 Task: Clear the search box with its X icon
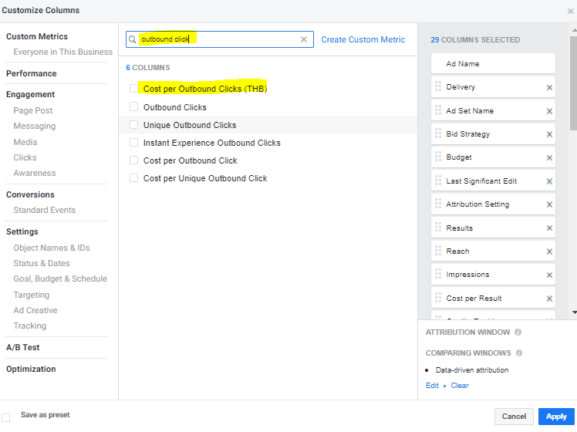[304, 39]
